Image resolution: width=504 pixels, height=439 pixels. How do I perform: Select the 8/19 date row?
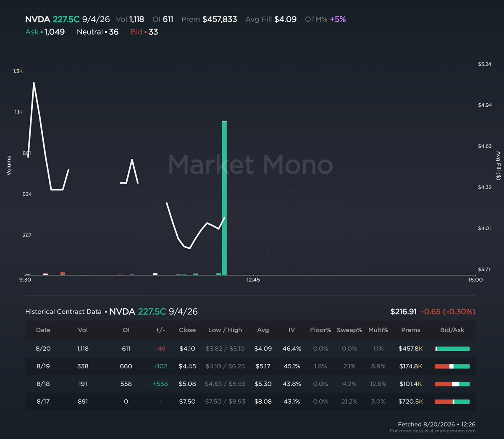(250, 366)
